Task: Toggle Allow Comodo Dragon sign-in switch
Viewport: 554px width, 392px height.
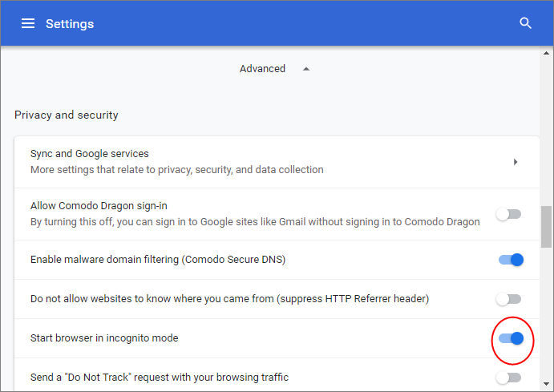Action: click(x=509, y=214)
